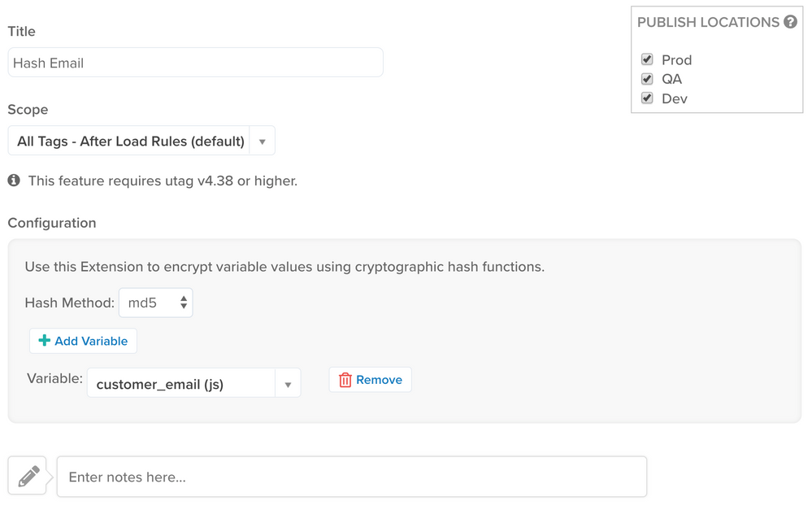Click the Publish Locations help question icon
Viewport: 812px width, 510px height.
tap(790, 22)
